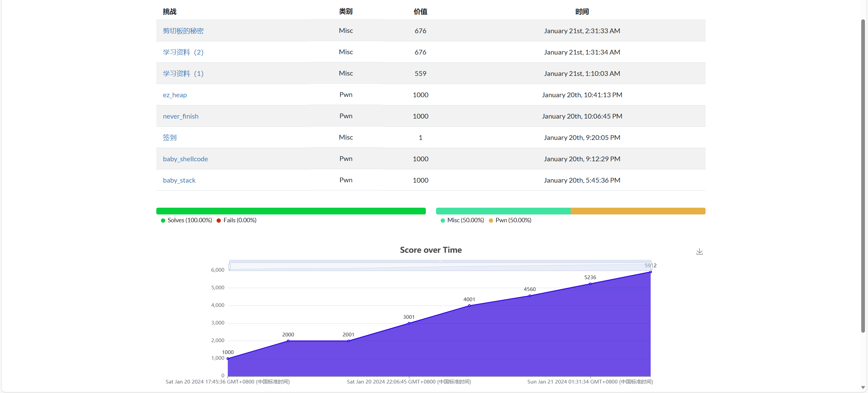This screenshot has height=393, width=868.
Task: Open the baby_shellcode challenge link
Action: click(185, 159)
